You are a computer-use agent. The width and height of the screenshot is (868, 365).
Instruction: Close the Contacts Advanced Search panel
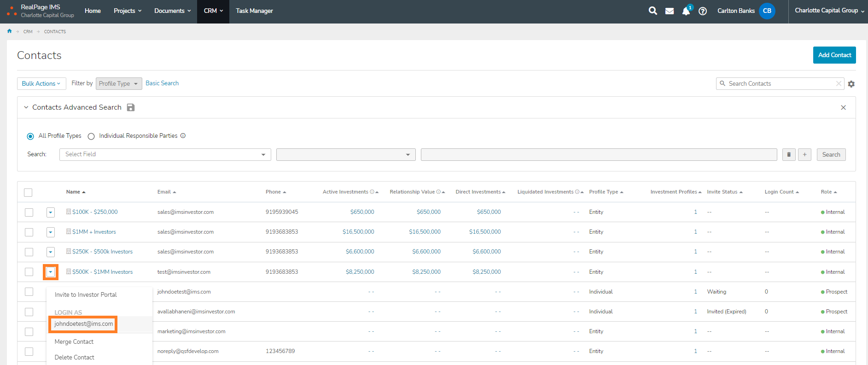coord(843,107)
